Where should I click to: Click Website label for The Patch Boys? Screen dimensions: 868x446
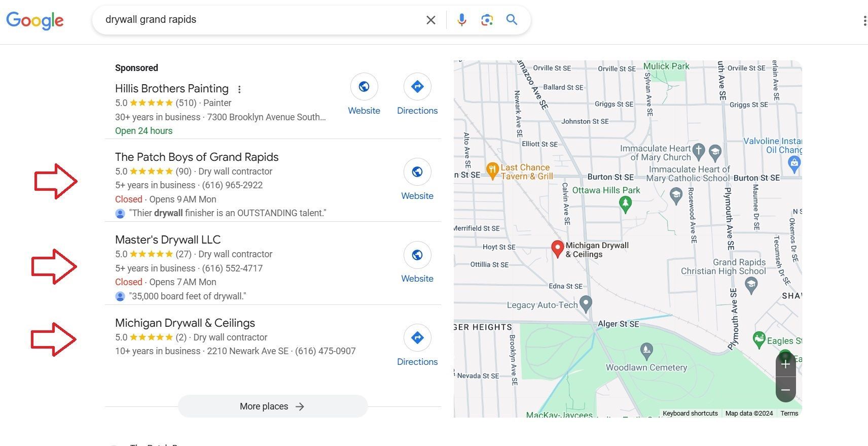click(x=417, y=196)
